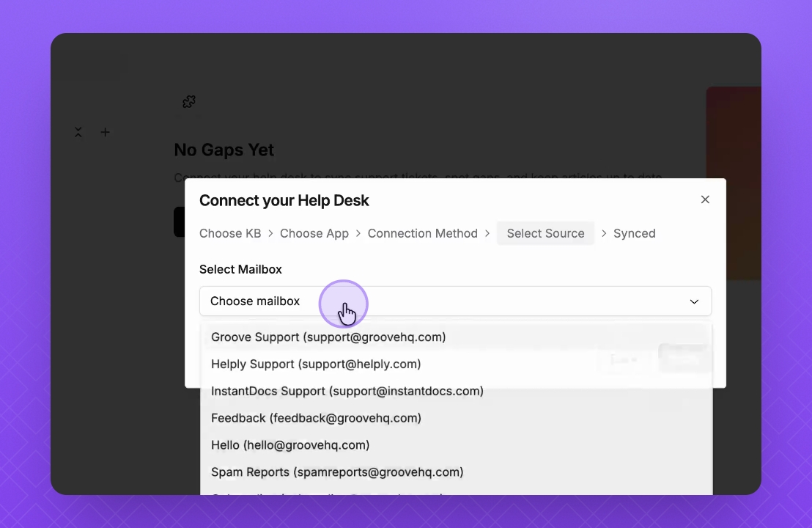
Task: Click the collapse arrows icon in sidebar
Action: coord(78,133)
